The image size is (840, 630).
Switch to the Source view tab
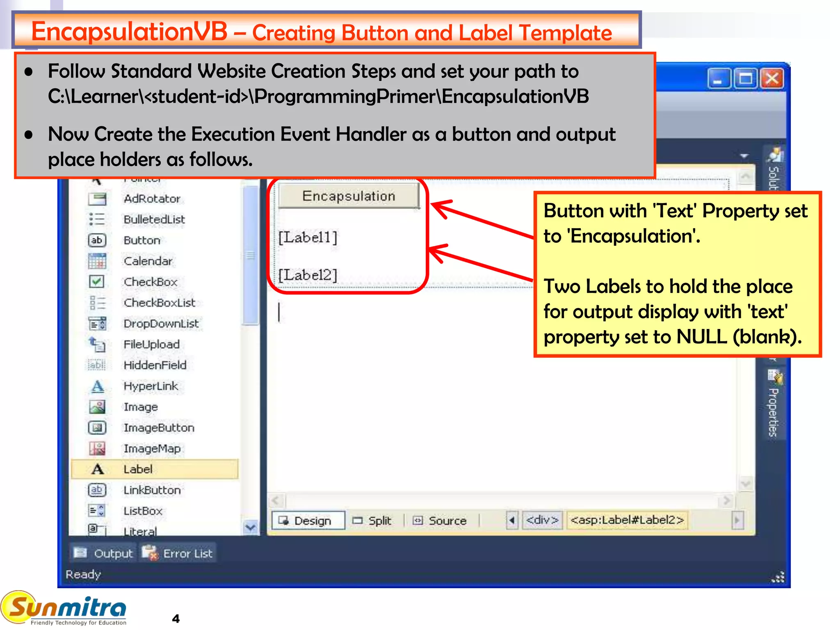440,521
